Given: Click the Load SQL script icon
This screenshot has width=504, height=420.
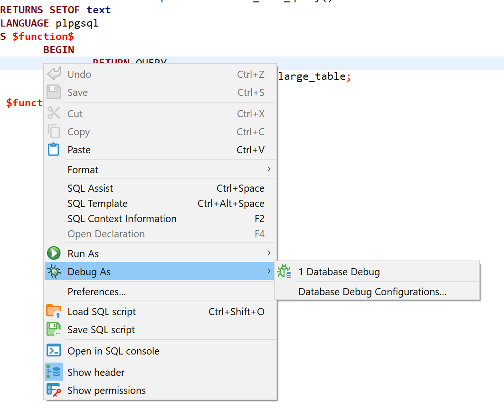Looking at the screenshot, I should pos(53,311).
